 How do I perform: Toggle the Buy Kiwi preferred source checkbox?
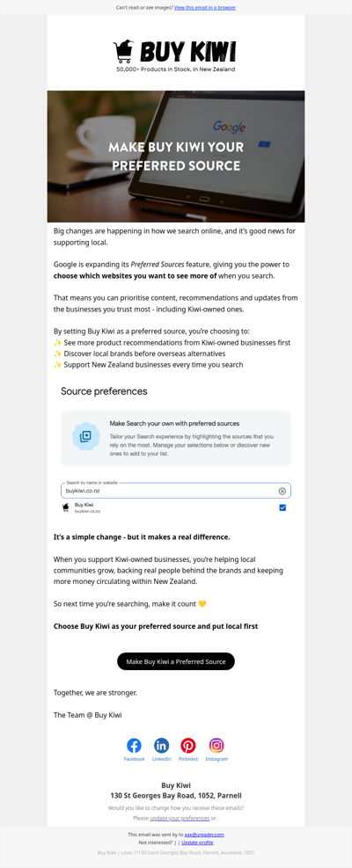[x=282, y=507]
